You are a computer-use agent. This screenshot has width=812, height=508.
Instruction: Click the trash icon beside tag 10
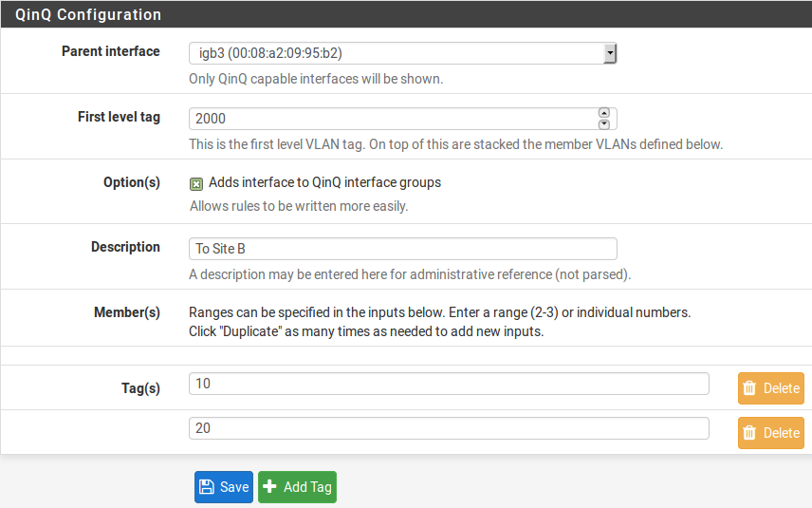750,388
